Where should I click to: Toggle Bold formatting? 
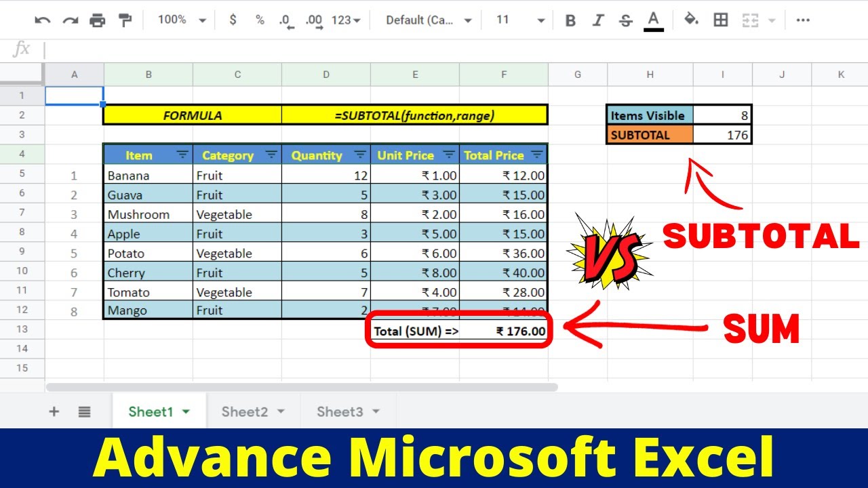pyautogui.click(x=570, y=21)
